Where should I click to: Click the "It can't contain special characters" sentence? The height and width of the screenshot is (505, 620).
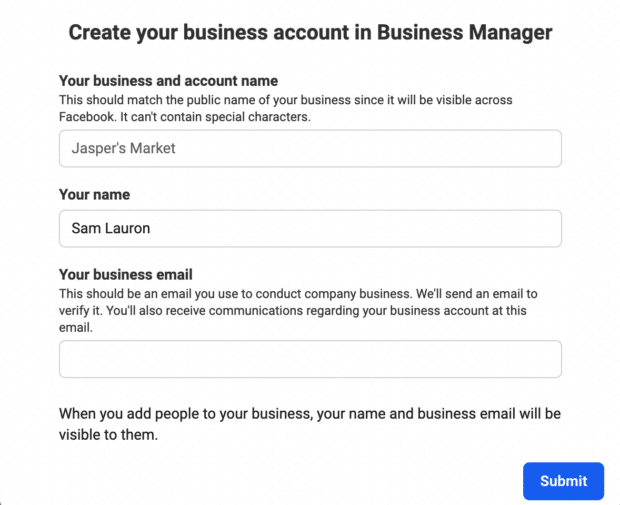point(218,116)
